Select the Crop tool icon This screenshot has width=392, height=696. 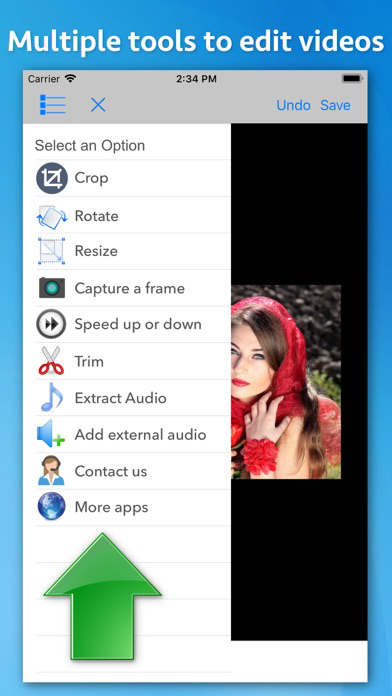(52, 178)
